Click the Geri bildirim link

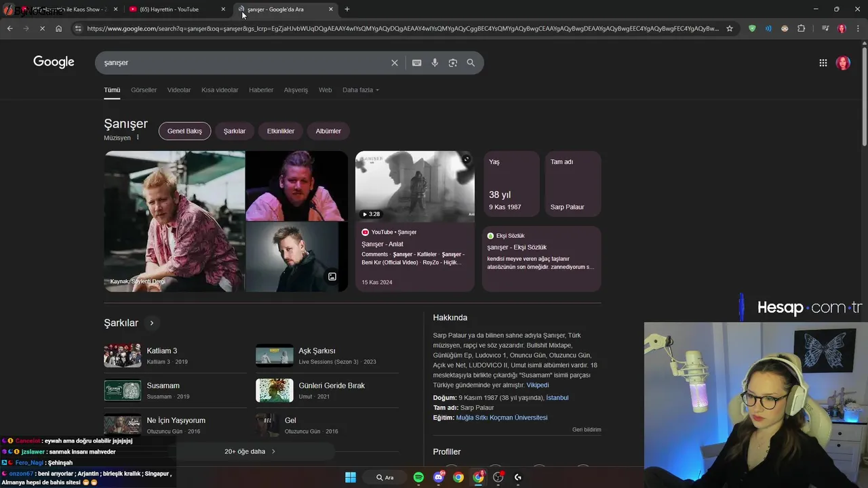point(587,430)
